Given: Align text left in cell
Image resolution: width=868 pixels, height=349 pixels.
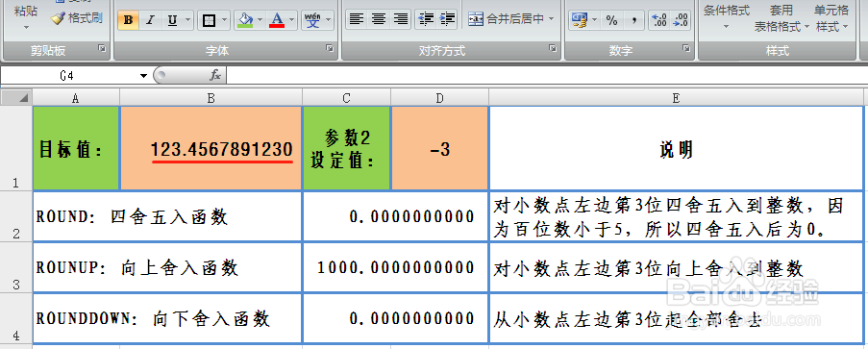Looking at the screenshot, I should click(x=357, y=20).
